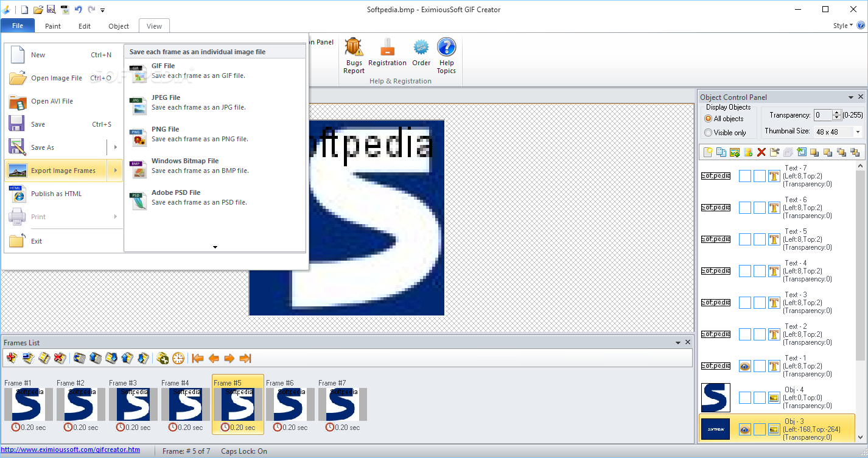Click the text type icon for Text - 7
Image resolution: width=868 pixels, height=458 pixels.
[774, 176]
